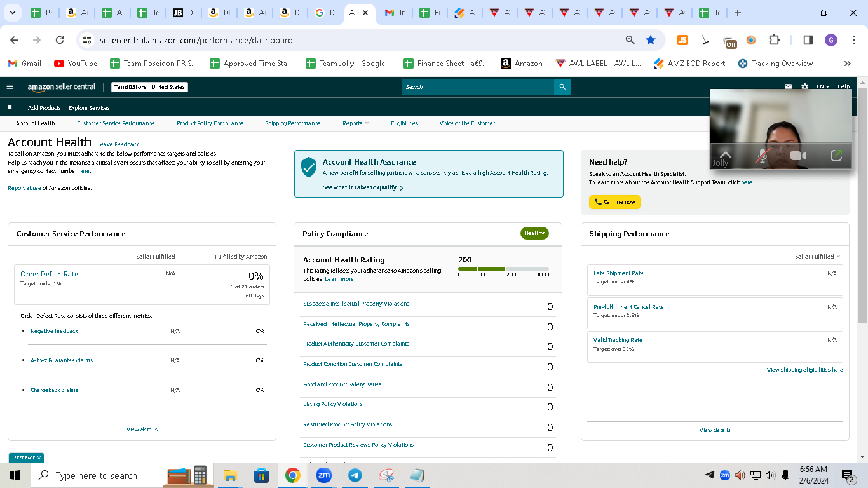Viewport: 868px width, 488px height.
Task: Click the microphone icon in system tray
Action: click(786, 475)
